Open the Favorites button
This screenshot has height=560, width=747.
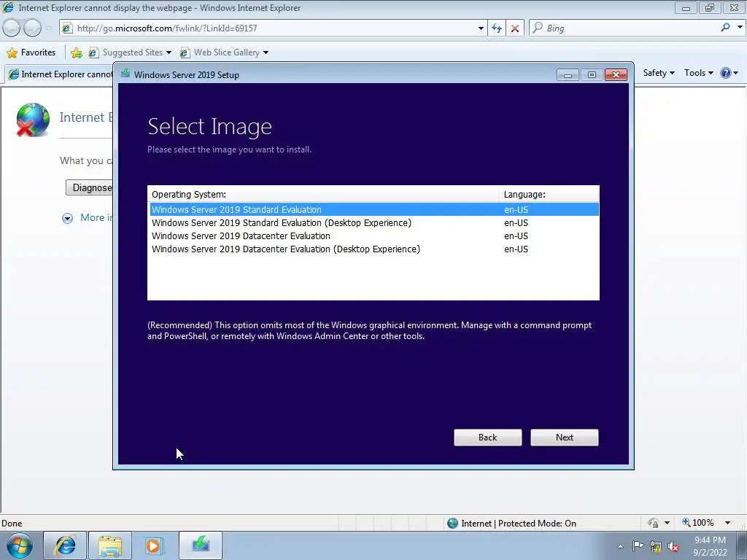point(31,52)
